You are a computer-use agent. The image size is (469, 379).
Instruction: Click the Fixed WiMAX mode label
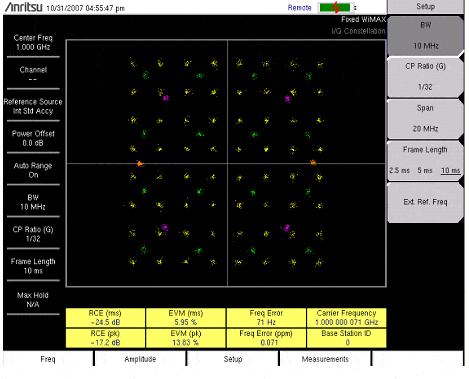coord(363,19)
